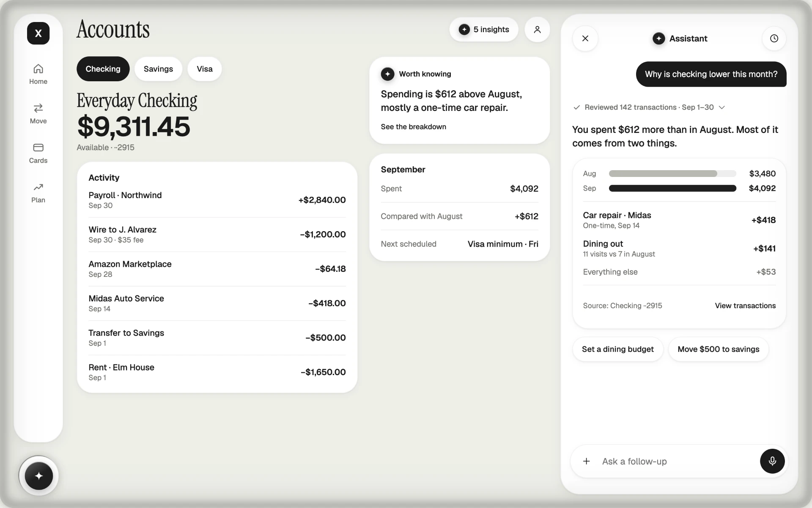Start voice input with microphone

[x=772, y=461]
